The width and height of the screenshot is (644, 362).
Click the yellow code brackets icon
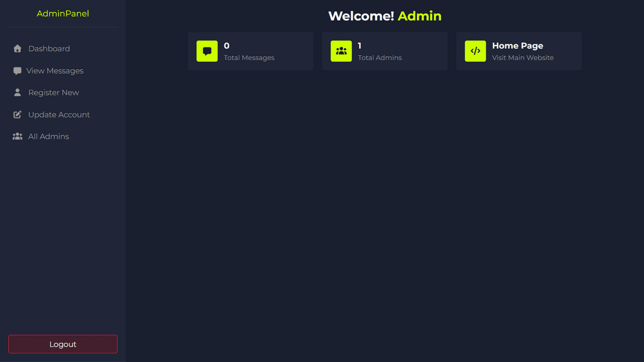pyautogui.click(x=475, y=51)
